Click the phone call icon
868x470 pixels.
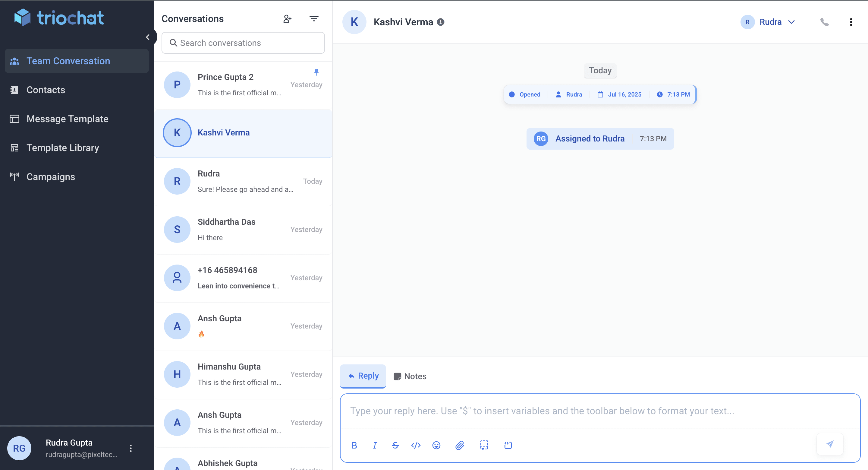[824, 22]
